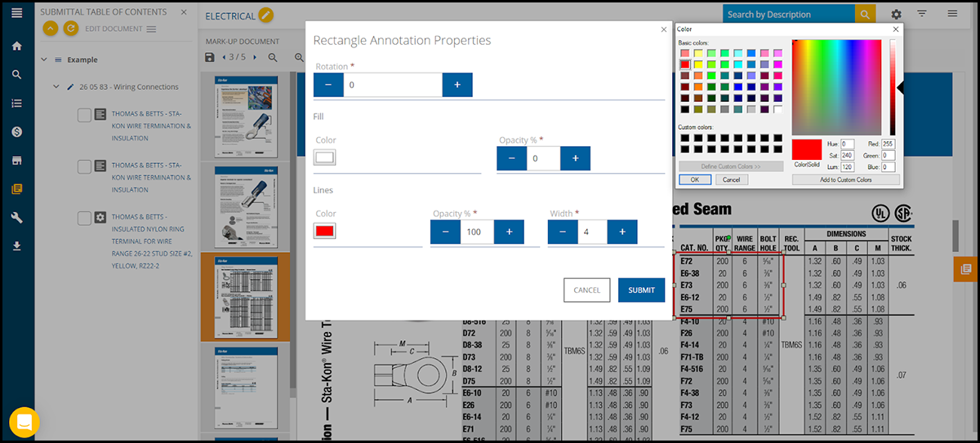980x443 pixels.
Task: Click the yellow up-arrow circle in Table of Contents
Action: tap(50, 29)
